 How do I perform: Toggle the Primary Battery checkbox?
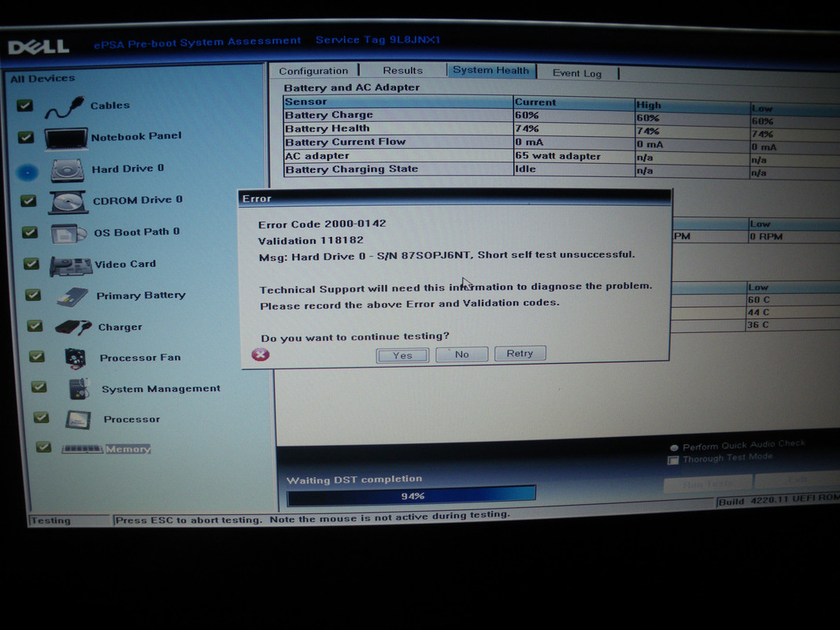[33, 295]
